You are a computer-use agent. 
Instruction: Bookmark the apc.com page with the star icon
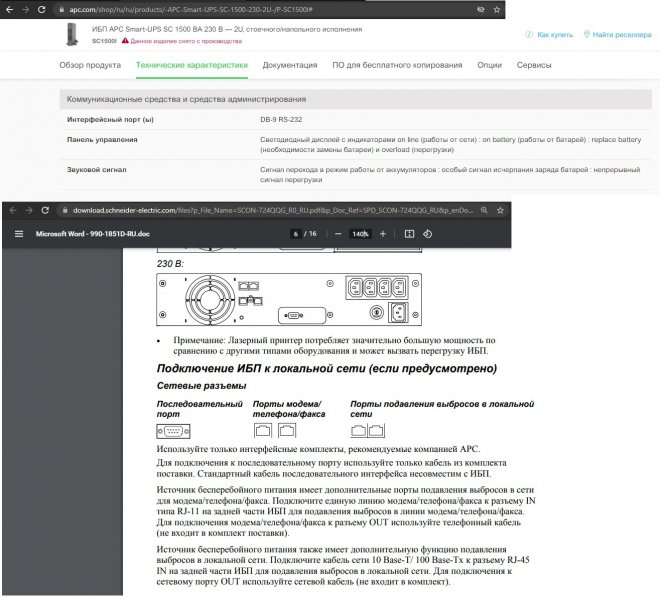click(x=497, y=9)
